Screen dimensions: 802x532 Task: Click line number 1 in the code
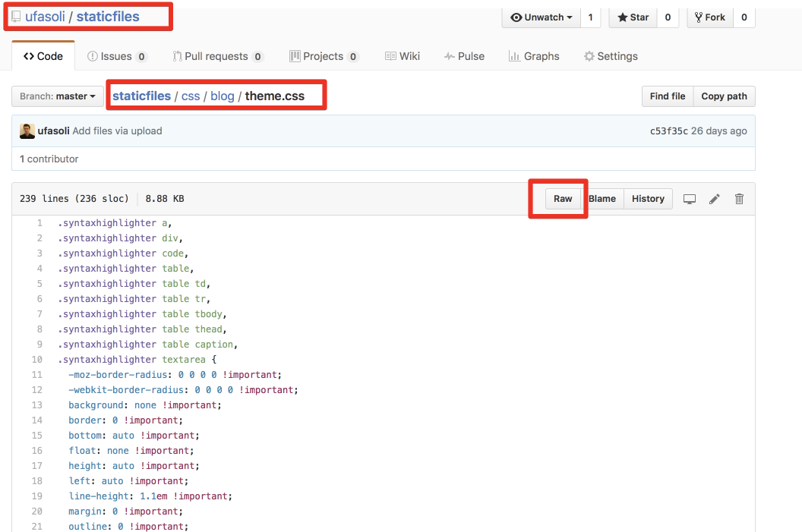[39, 223]
